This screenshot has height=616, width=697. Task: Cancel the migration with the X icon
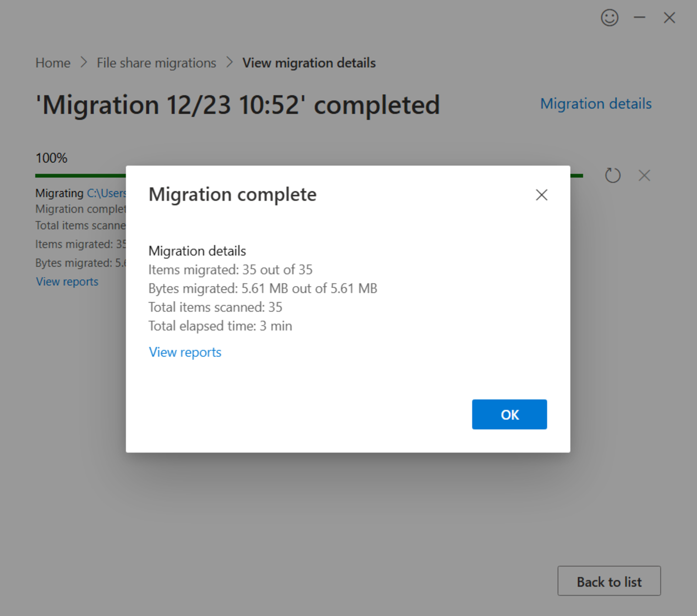(x=644, y=175)
